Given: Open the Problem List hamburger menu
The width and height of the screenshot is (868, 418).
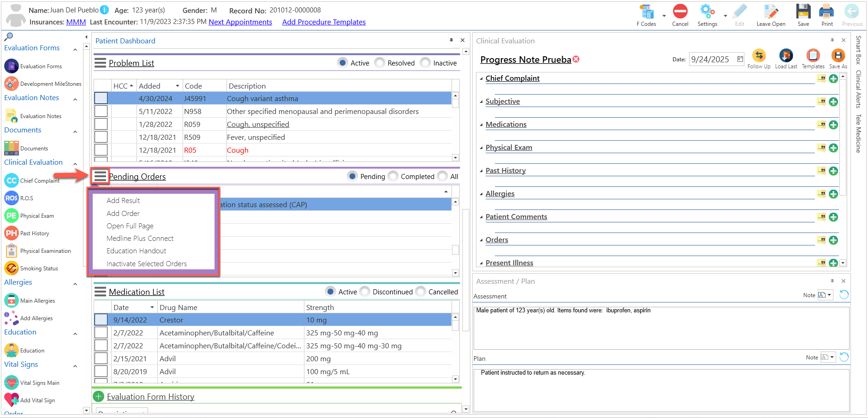Looking at the screenshot, I should [x=100, y=63].
